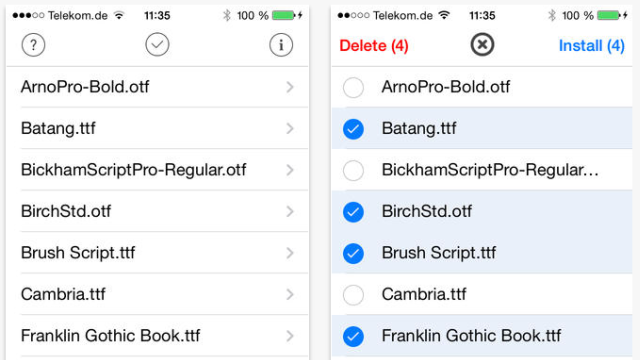Open BirchStd.otf details via chevron arrow
Screen dimensions: 640x360
(x=290, y=211)
